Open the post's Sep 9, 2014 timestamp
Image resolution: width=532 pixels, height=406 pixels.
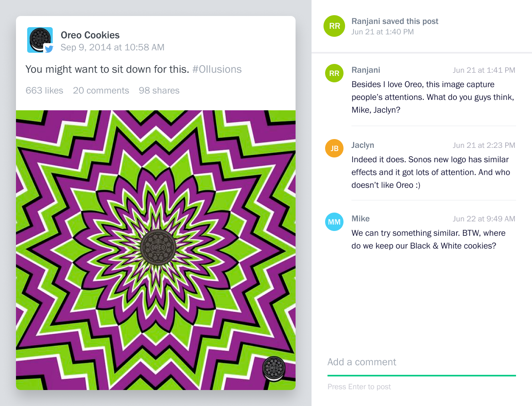[x=113, y=47]
